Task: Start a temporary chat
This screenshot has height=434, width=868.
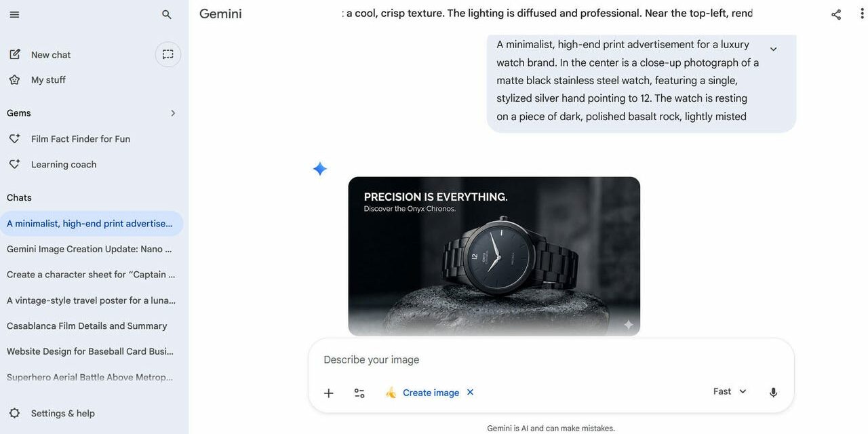Action: coord(168,54)
